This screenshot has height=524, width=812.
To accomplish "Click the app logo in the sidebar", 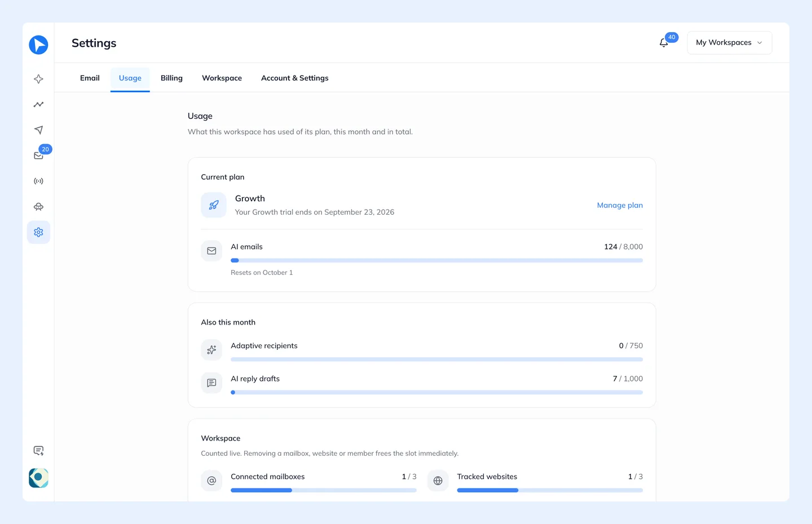I will 38,45.
